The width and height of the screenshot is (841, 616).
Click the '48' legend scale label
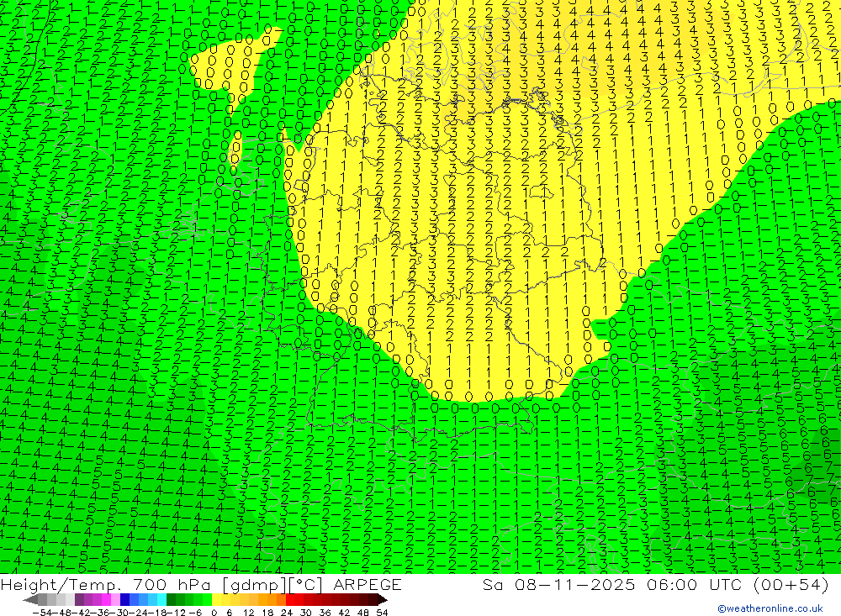tap(363, 613)
